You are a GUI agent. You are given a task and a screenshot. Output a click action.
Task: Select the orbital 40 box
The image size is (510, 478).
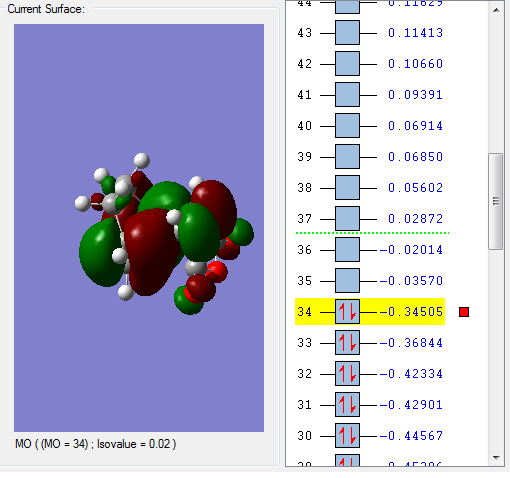point(347,126)
